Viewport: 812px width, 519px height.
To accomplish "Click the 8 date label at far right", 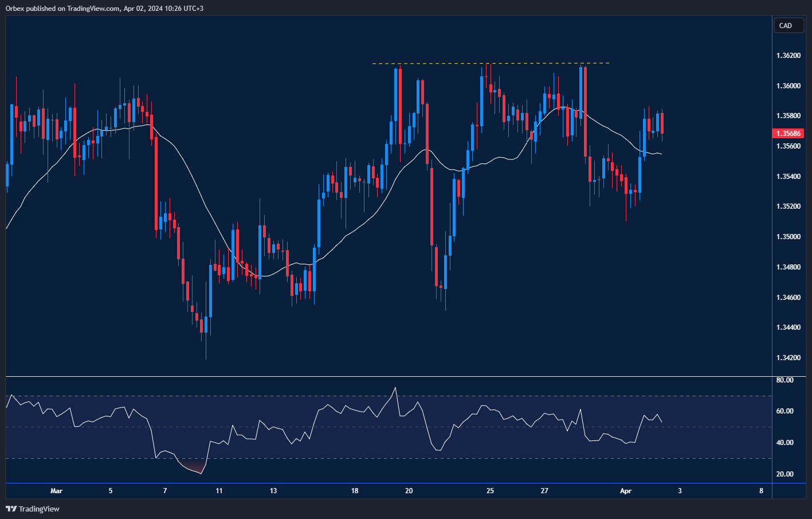I will [761, 491].
